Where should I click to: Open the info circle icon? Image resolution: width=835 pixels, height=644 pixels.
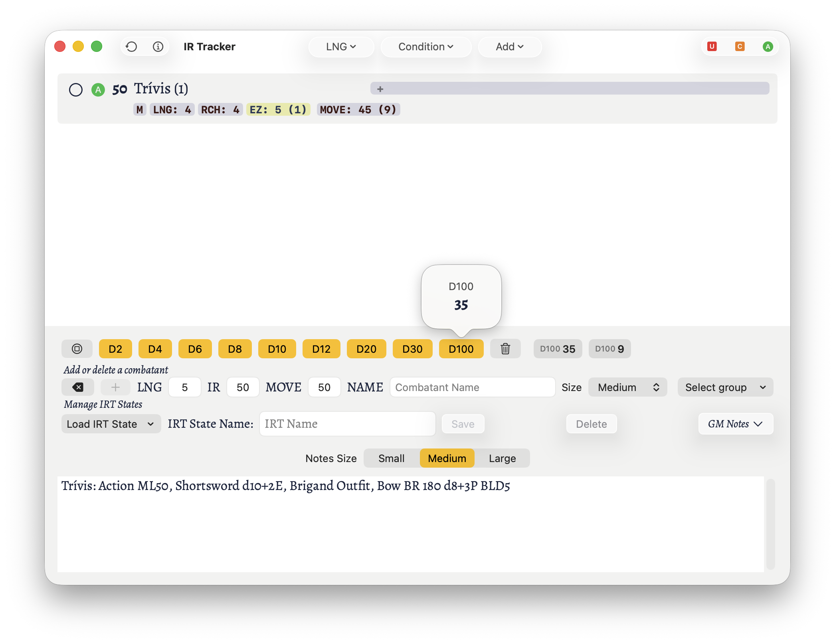(158, 47)
